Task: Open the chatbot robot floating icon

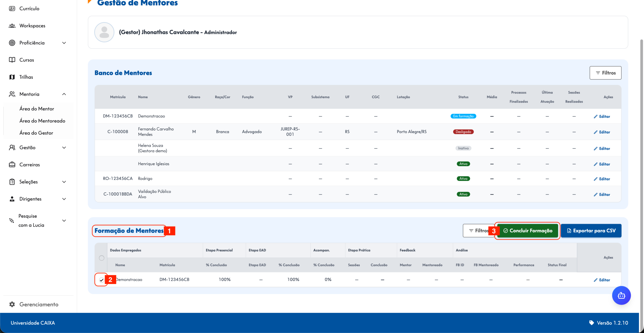Action: 621,295
